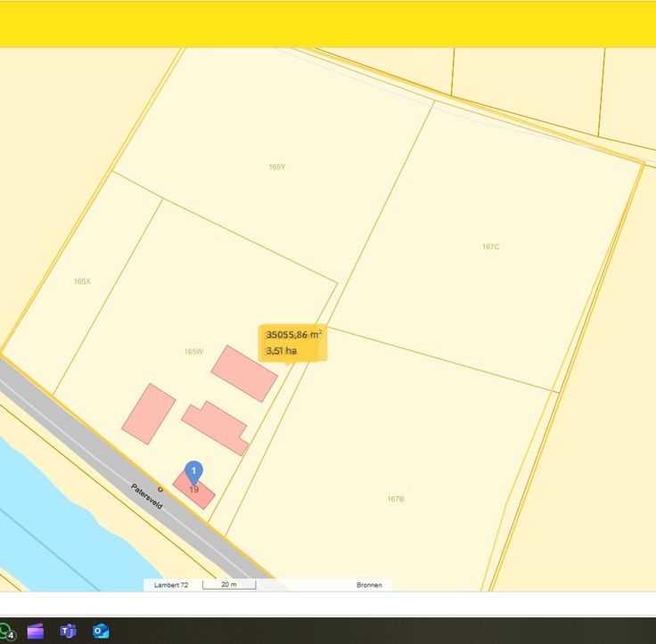Image resolution: width=656 pixels, height=644 pixels.
Task: Click the parcel labelled 165W
Action: pos(193,351)
